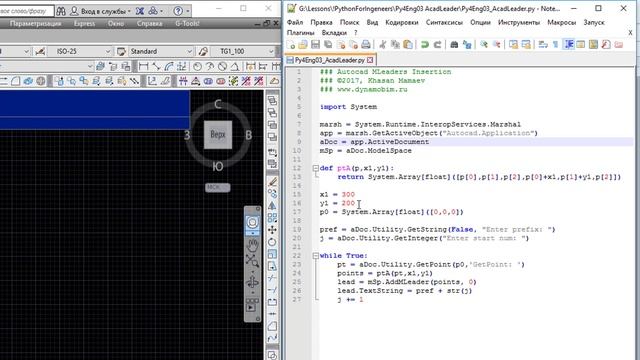
Task: Click Zoom Extents icon in navigation bar
Action: pyautogui.click(x=253, y=260)
